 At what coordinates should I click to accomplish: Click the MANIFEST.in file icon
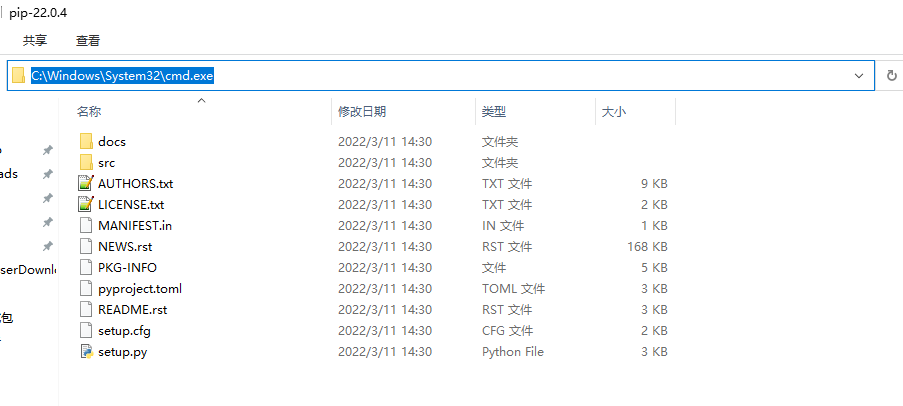tap(86, 226)
